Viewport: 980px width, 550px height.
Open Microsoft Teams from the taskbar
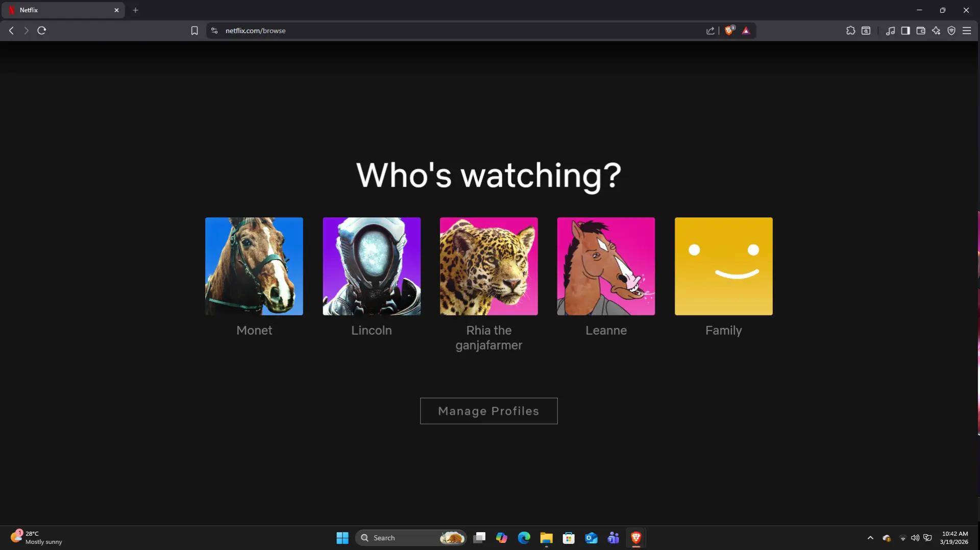click(x=614, y=538)
